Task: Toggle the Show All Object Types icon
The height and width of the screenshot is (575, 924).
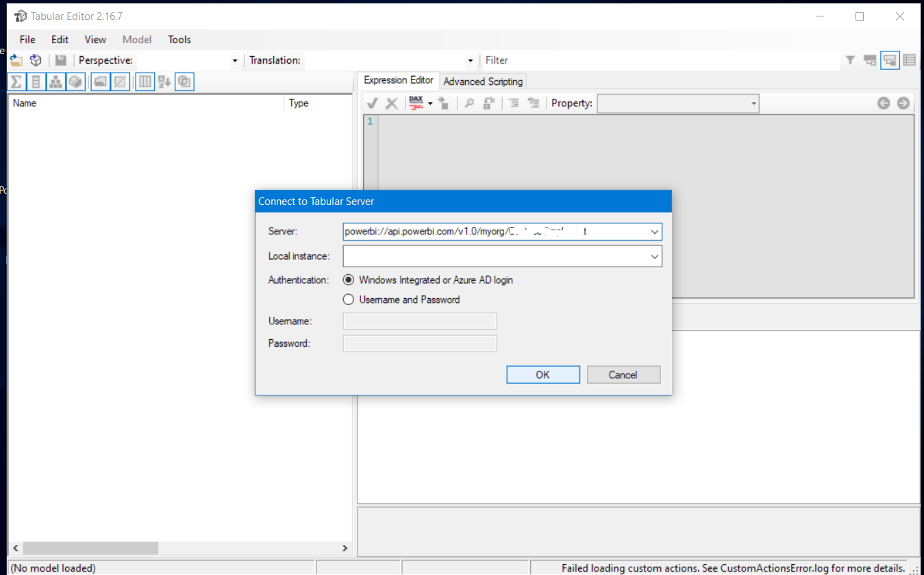Action: coord(145,82)
